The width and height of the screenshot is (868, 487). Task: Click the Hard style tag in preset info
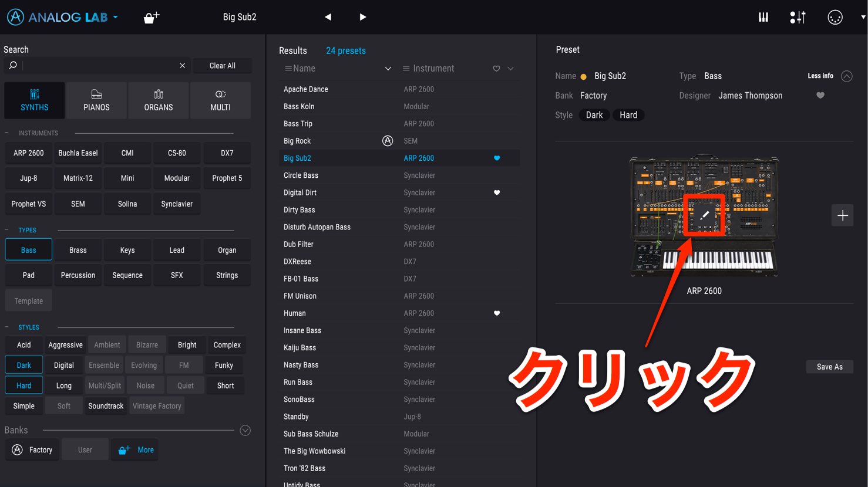[x=628, y=115]
